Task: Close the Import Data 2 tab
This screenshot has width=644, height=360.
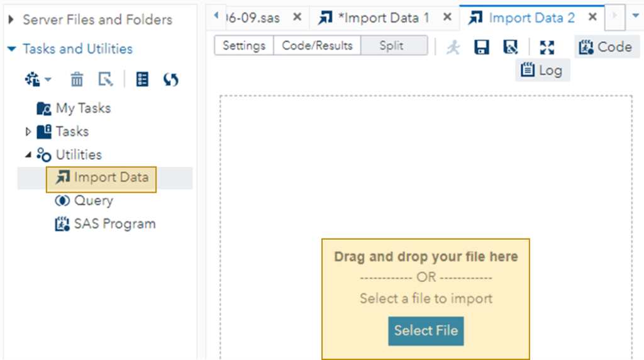Action: tap(592, 18)
